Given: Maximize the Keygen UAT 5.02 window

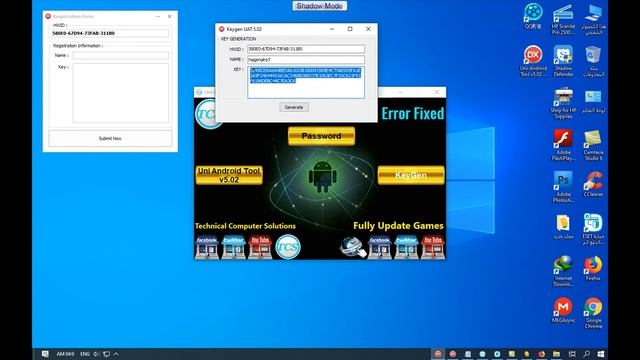Looking at the screenshot, I should 350,29.
